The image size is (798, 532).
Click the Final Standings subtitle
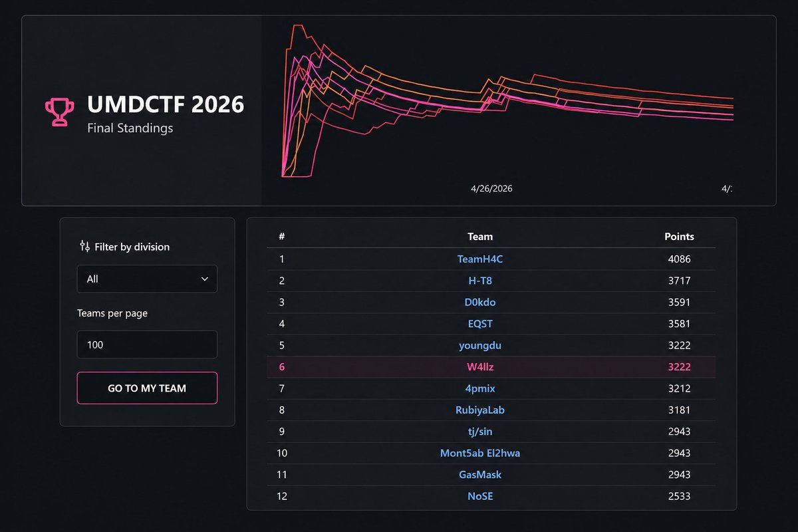(130, 128)
